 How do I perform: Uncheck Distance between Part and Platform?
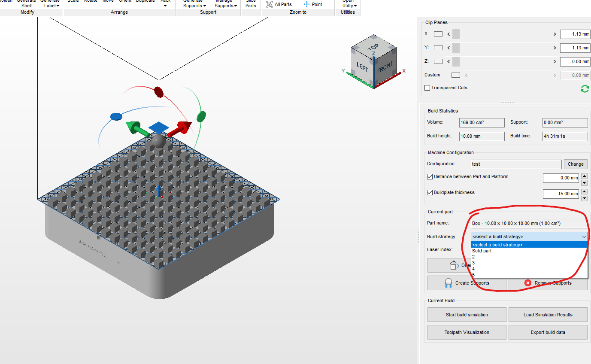[x=430, y=176]
